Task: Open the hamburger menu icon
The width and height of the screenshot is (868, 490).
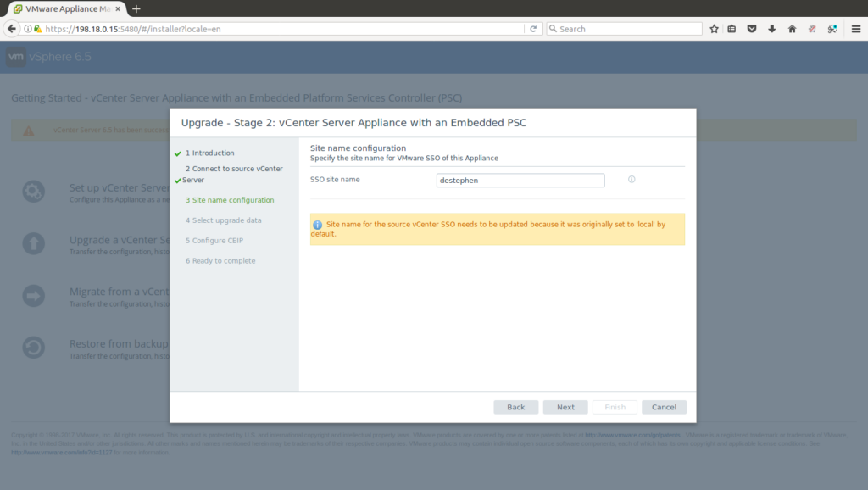Action: 856,29
